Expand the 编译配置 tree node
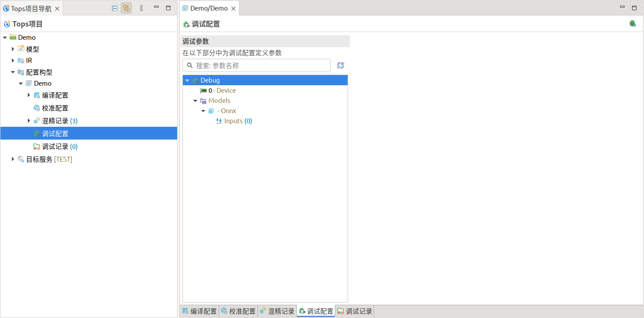 tap(29, 95)
